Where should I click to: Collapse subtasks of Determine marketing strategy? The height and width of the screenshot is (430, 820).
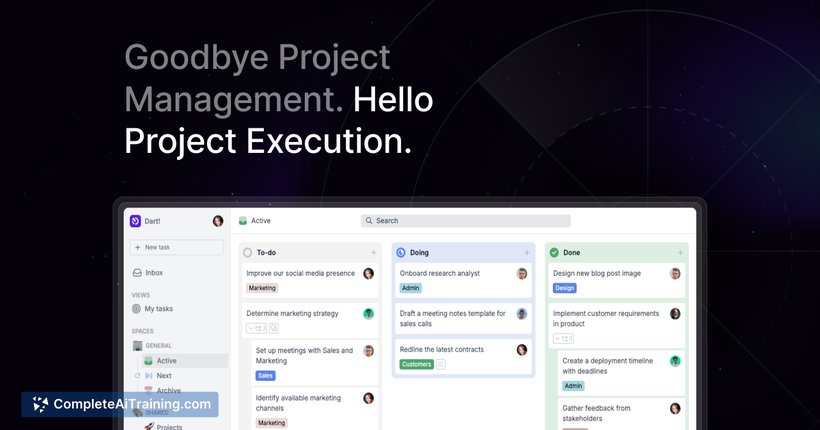[x=256, y=329]
